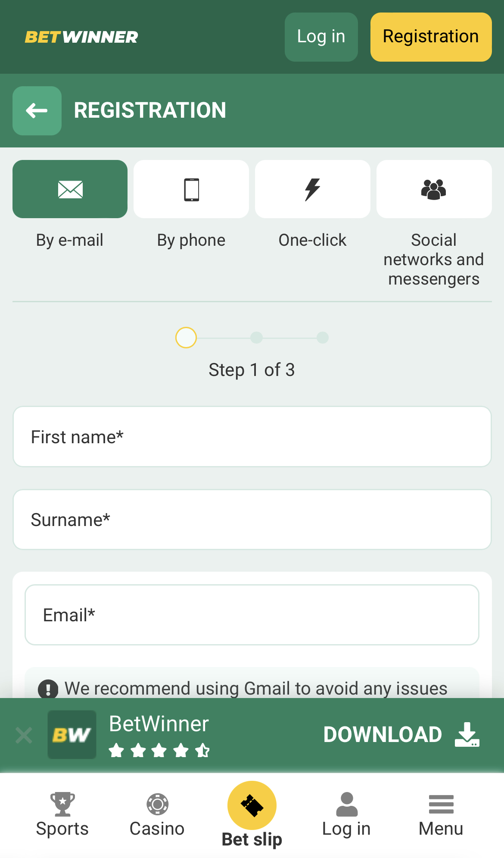Pick the One-click lightning bolt icon
This screenshot has height=858, width=504.
coord(313,189)
